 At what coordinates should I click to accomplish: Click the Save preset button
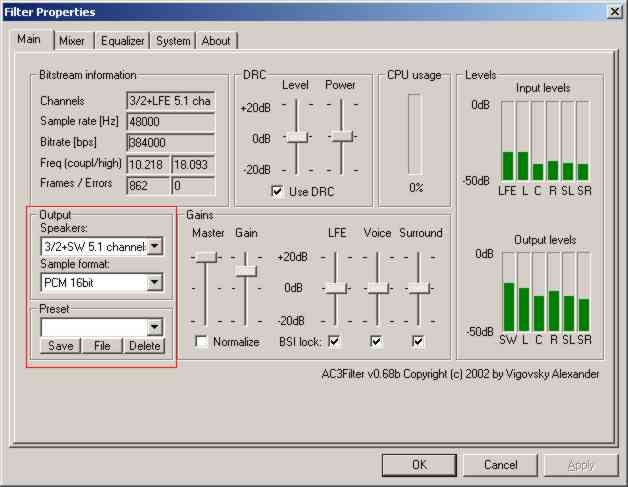tap(59, 346)
